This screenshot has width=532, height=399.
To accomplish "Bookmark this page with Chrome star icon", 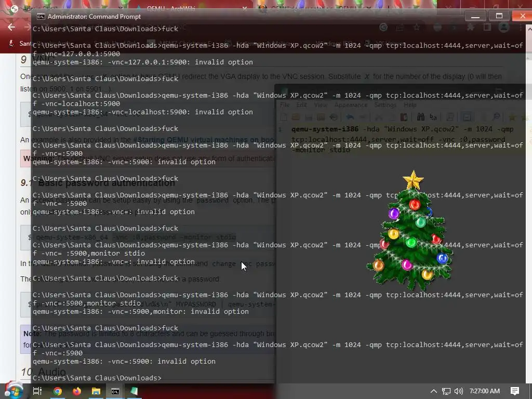I will point(417,28).
